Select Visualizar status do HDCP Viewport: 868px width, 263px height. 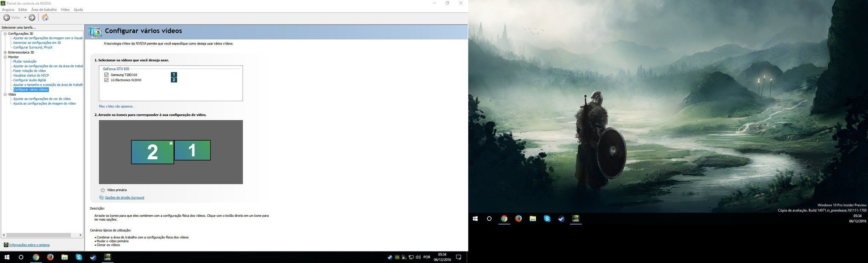point(31,75)
